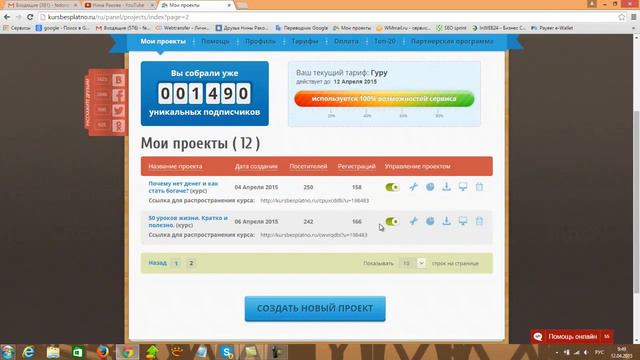The width and height of the screenshot is (640, 360).
Task: Download subscribers of '50 уроков жизни' project
Action: coord(447,221)
